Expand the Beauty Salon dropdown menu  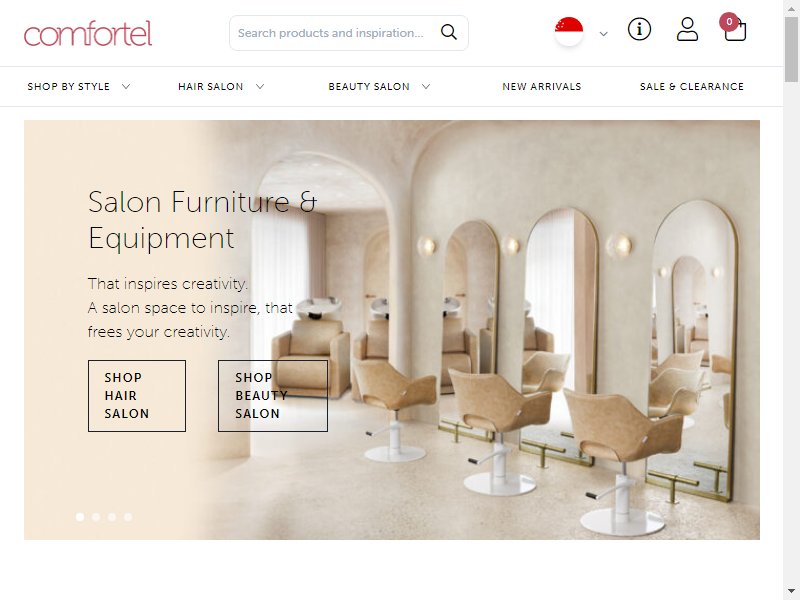point(379,87)
